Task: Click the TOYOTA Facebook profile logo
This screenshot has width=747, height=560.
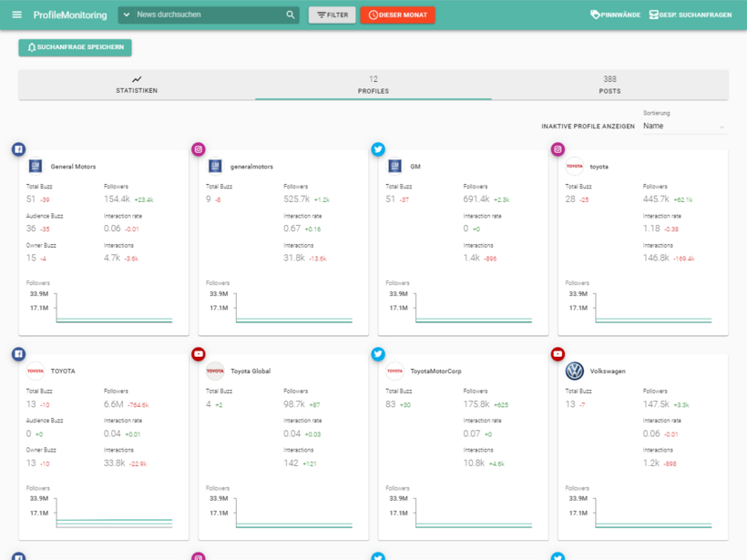Action: 36,371
